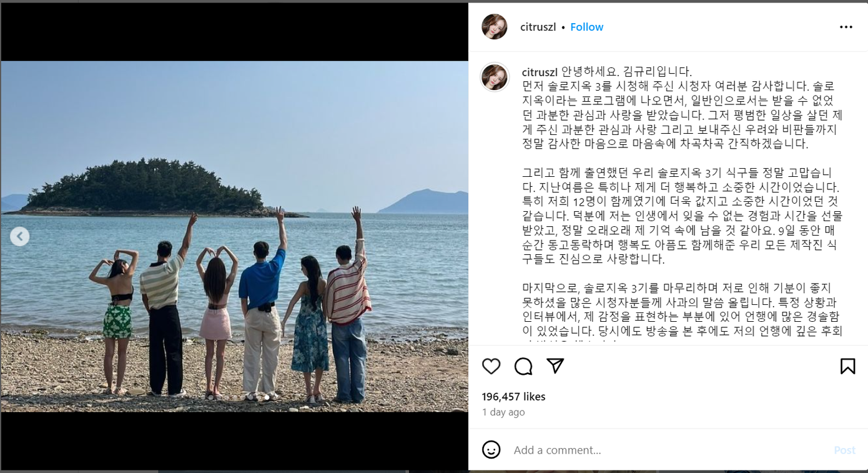View the 196,457 likes list
The width and height of the screenshot is (868, 473).
(513, 397)
